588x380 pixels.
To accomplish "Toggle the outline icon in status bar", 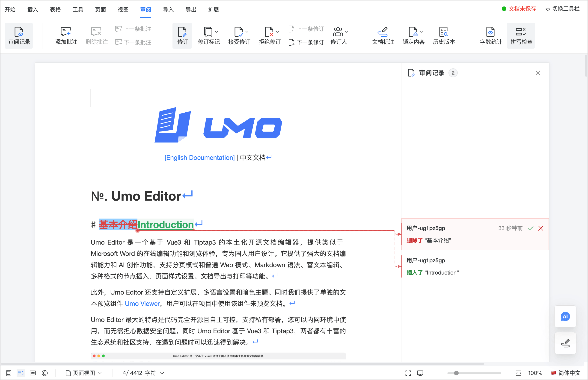I will click(9, 373).
